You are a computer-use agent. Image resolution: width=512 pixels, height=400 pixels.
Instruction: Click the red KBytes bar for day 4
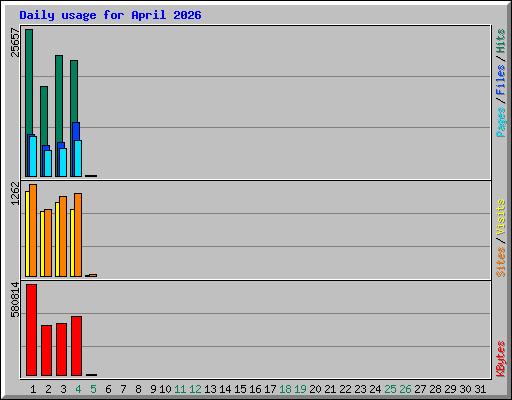click(x=76, y=346)
